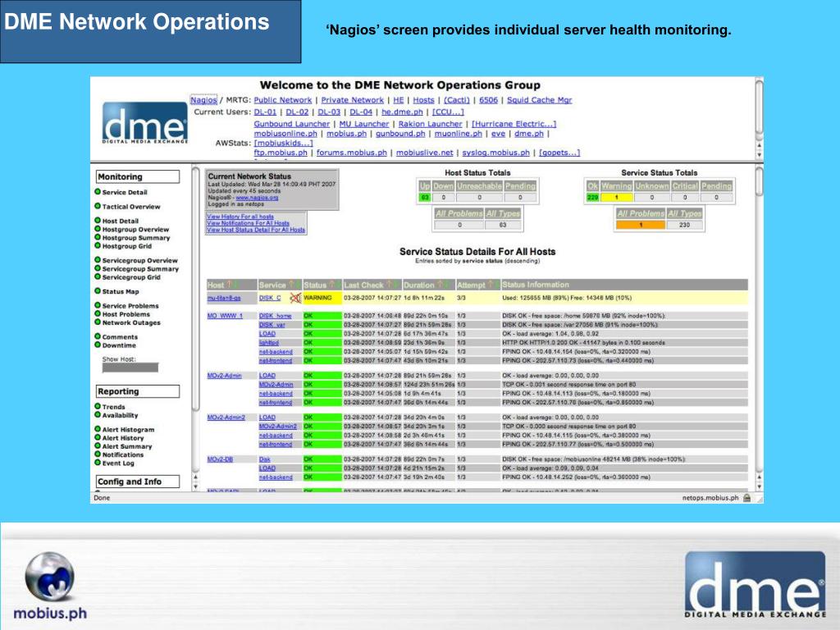840x630 pixels.
Task: Click the sort arrows in Host column header
Action: 233,285
